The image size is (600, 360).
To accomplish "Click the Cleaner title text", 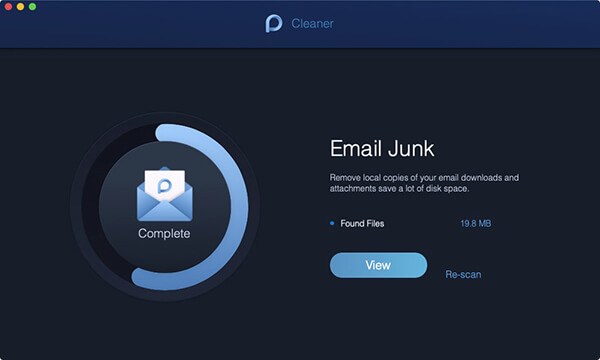I will pos(312,23).
